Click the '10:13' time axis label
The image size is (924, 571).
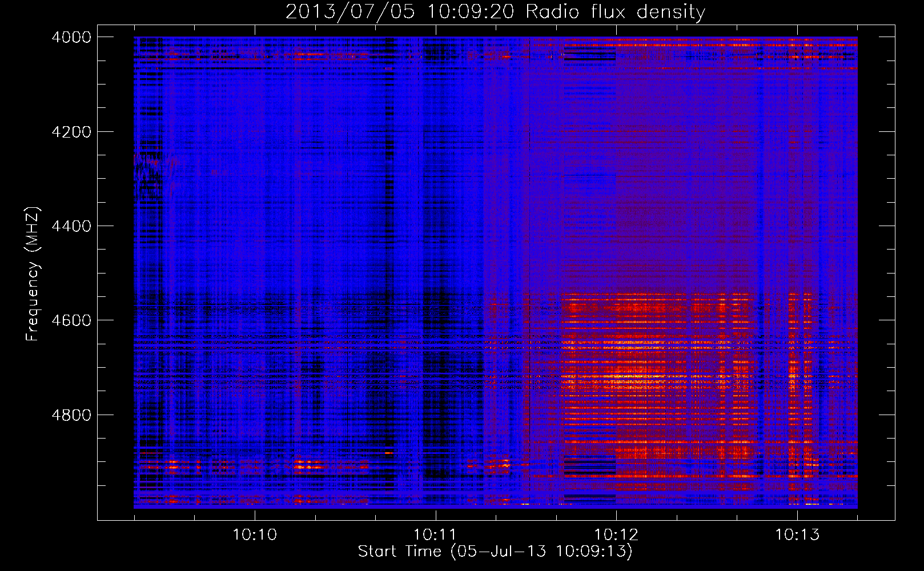[x=797, y=534]
